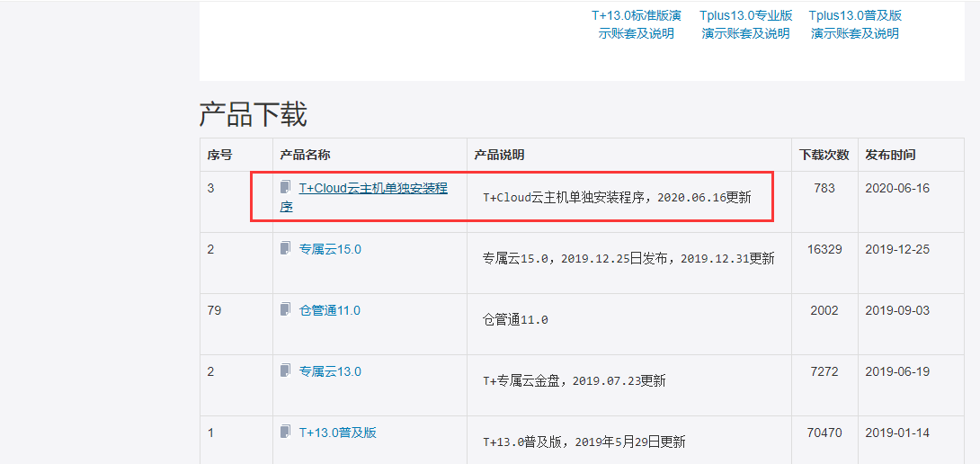Select description text ending 2020.06.16更新
The width and height of the screenshot is (980, 464).
tap(617, 198)
